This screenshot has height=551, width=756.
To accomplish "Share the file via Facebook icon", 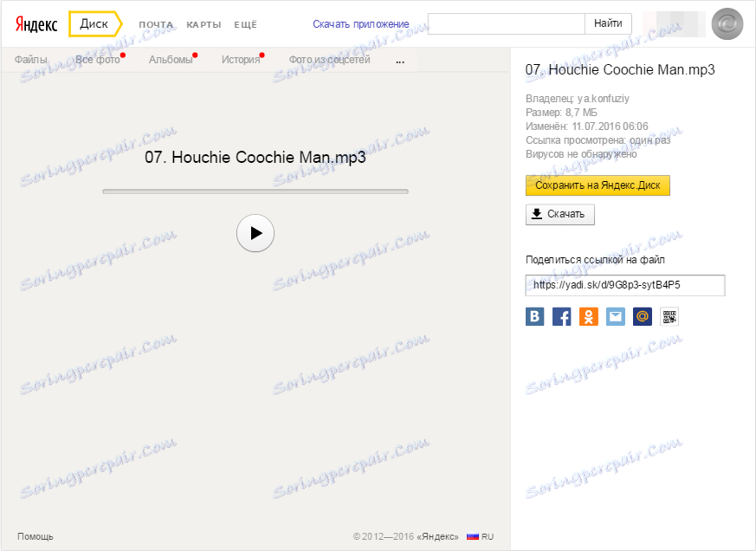I will 562,316.
